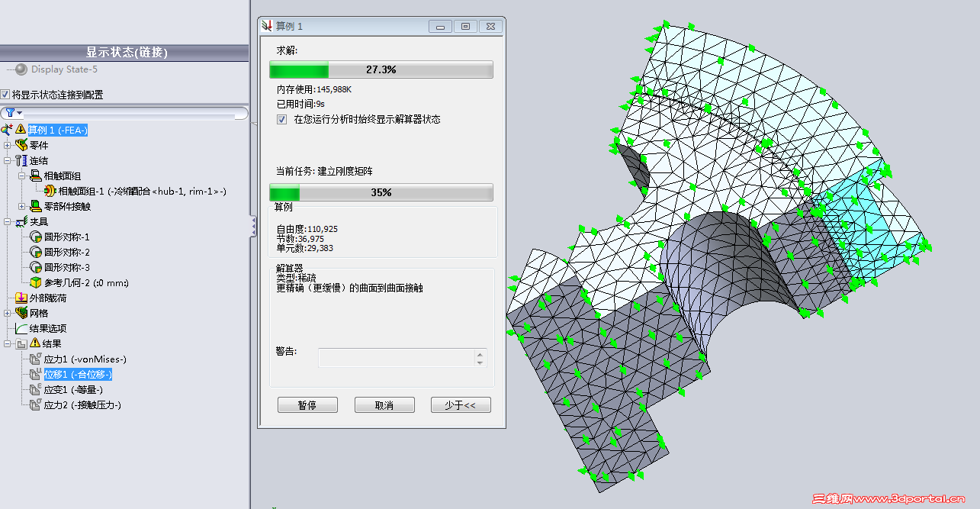Image resolution: width=980 pixels, height=509 pixels.
Task: Expand the 零件 tree node
Action: [x=7, y=145]
